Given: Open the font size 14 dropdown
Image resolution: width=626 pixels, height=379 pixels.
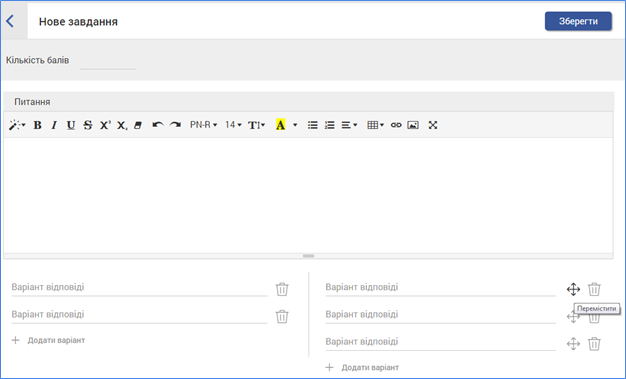Looking at the screenshot, I should 233,125.
